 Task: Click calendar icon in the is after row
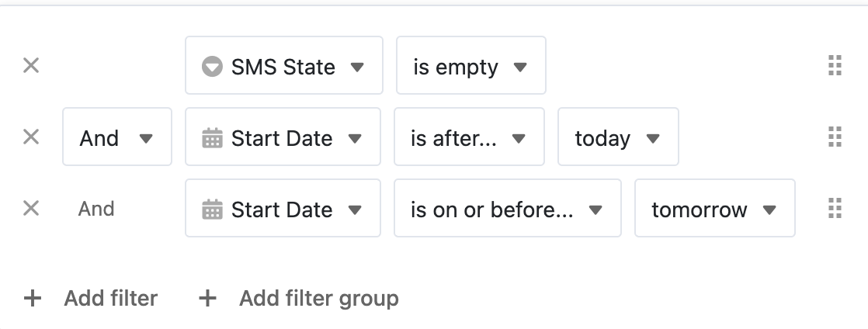coord(212,137)
